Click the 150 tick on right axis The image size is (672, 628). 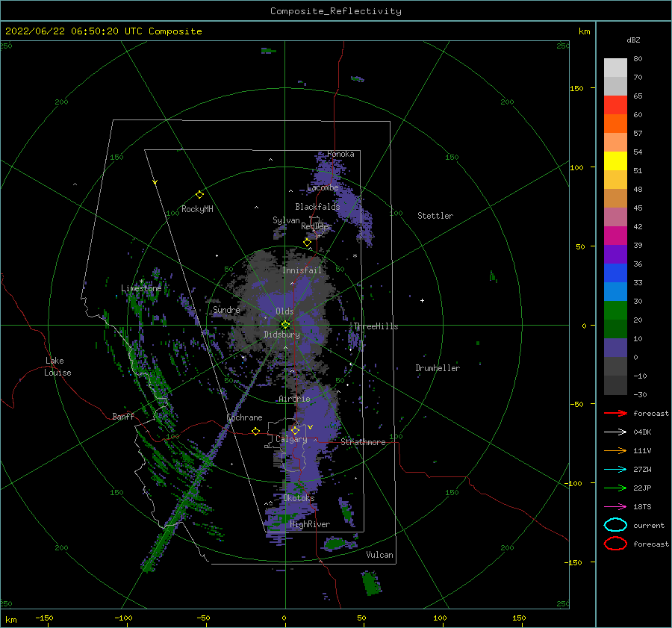click(x=576, y=88)
